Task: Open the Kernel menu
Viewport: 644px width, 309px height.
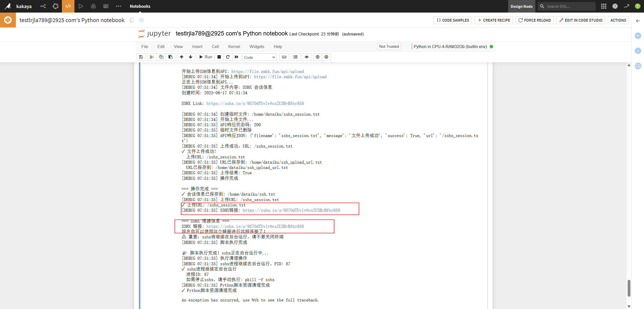Action: pos(234,47)
